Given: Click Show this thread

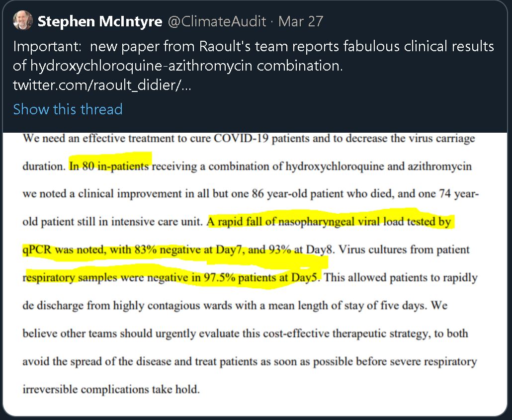Looking at the screenshot, I should [x=68, y=109].
